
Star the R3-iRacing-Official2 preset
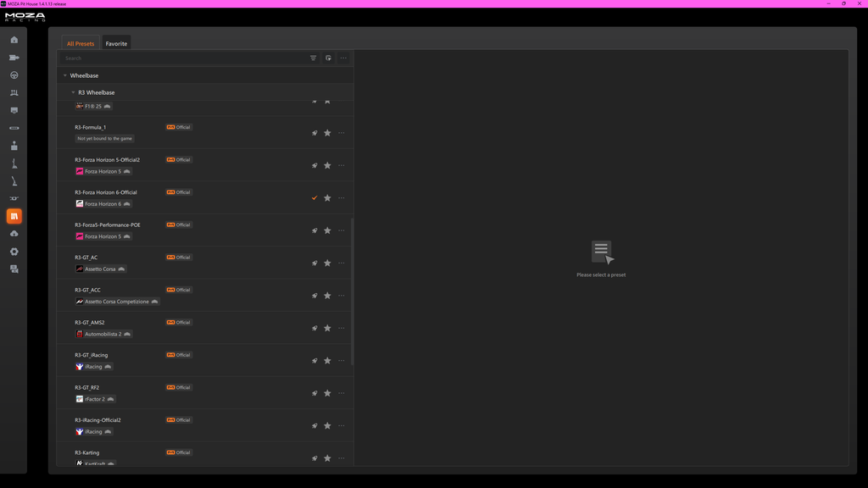327,426
